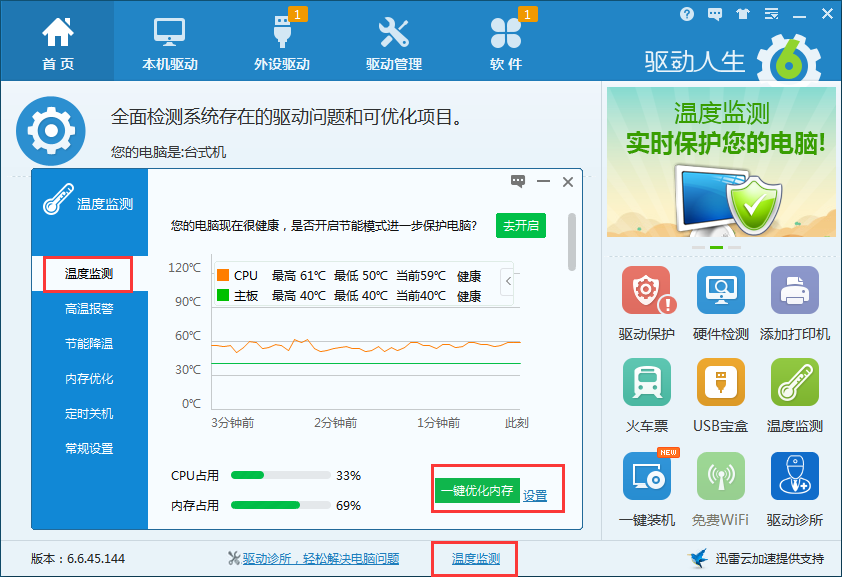The image size is (842, 577).
Task: Open the 驱动管理 tab
Action: click(394, 43)
